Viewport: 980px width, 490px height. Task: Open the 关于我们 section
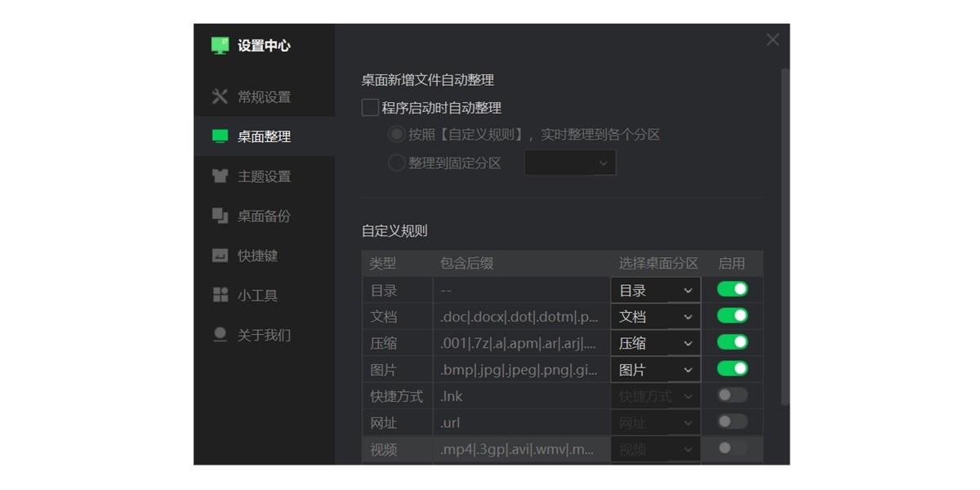[261, 335]
